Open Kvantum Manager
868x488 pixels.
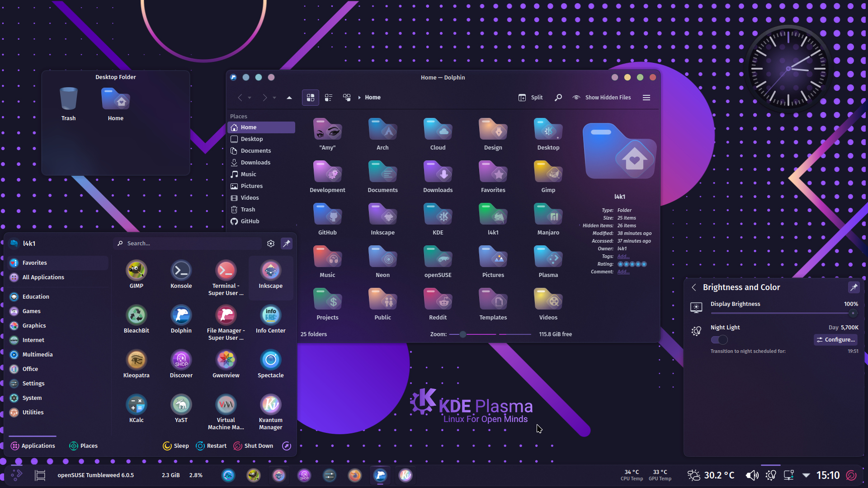click(270, 412)
